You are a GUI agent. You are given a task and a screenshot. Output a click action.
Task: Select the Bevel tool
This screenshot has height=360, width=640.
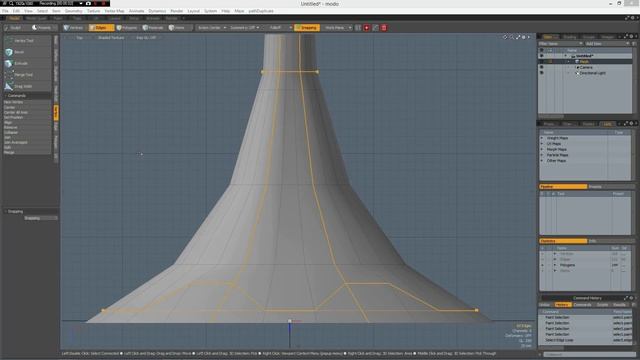pyautogui.click(x=27, y=52)
